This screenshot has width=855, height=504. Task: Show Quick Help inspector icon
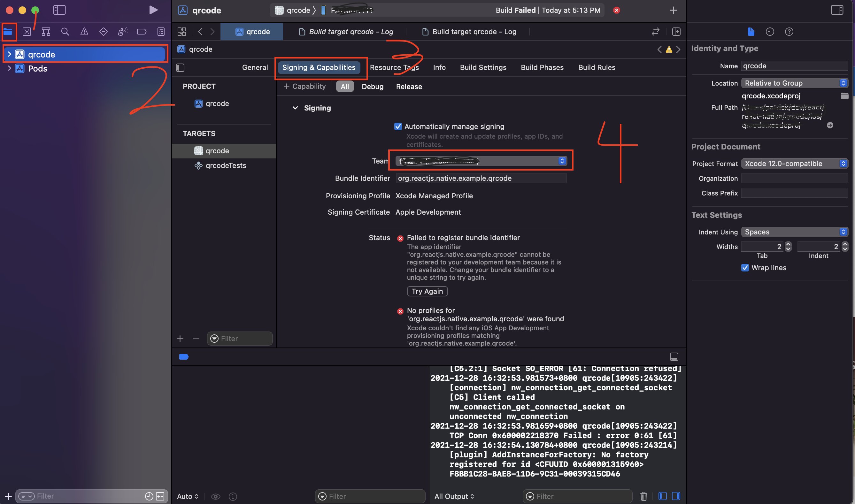click(789, 32)
